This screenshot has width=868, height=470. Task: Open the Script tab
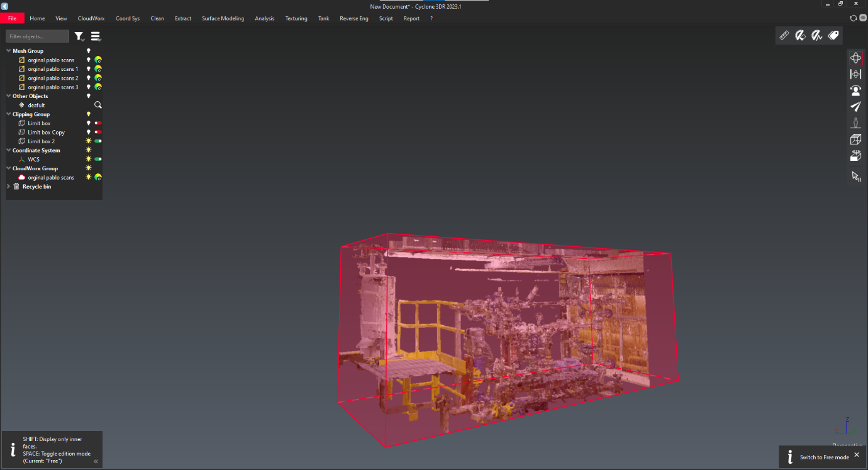386,18
